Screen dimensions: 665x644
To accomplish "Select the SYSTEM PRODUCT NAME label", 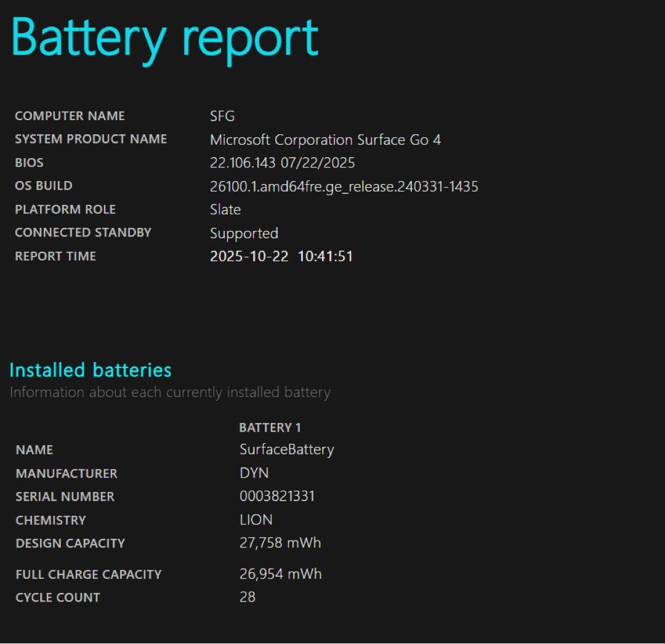I will pyautogui.click(x=91, y=139).
